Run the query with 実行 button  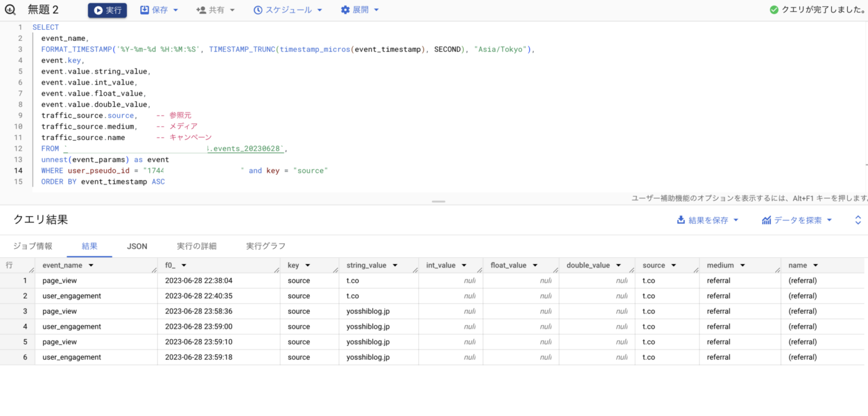[x=107, y=10]
